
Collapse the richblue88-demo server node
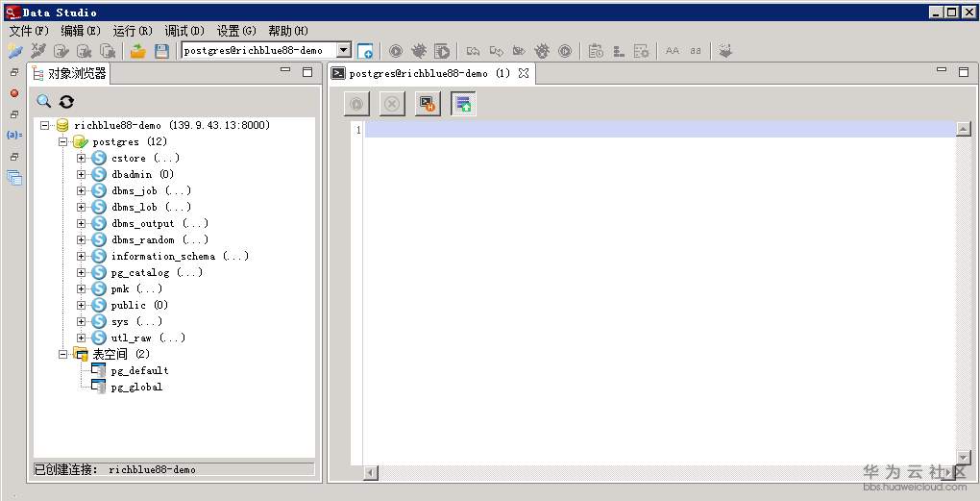[44, 125]
